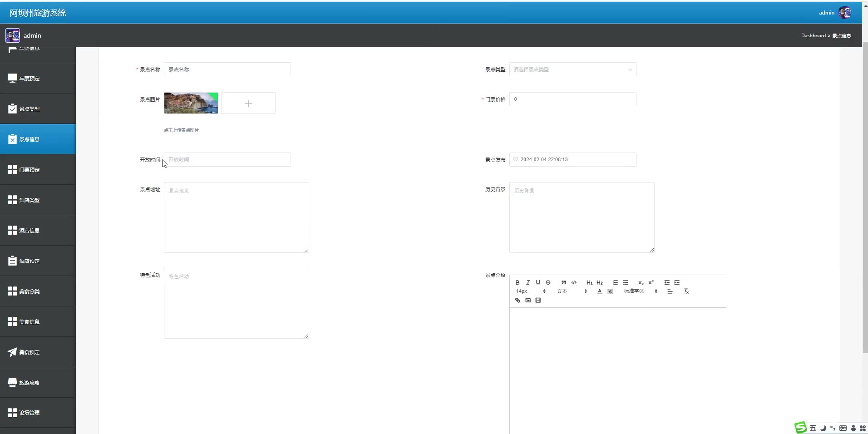
Task: Open the text alignment options
Action: point(670,291)
